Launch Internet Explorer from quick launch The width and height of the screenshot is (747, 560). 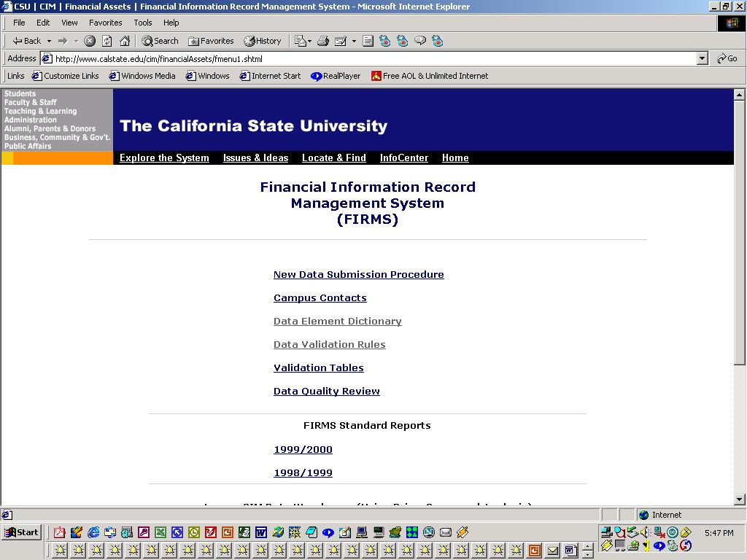[93, 532]
